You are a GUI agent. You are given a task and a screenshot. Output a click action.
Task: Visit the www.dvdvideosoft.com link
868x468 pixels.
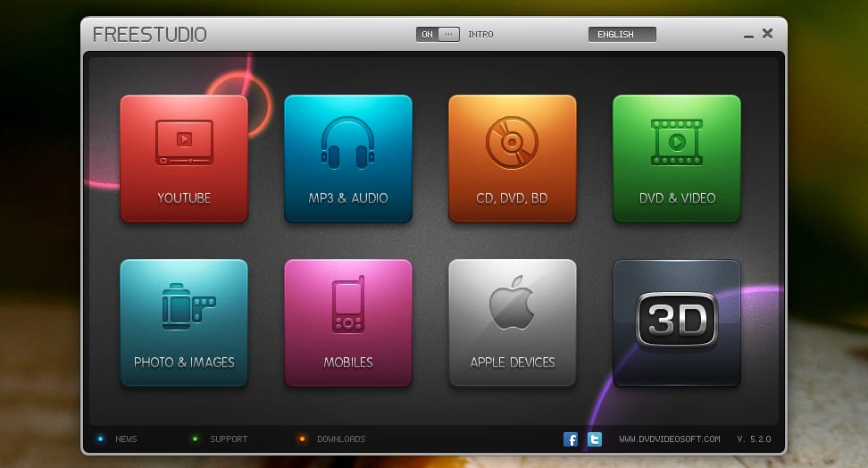(x=670, y=439)
